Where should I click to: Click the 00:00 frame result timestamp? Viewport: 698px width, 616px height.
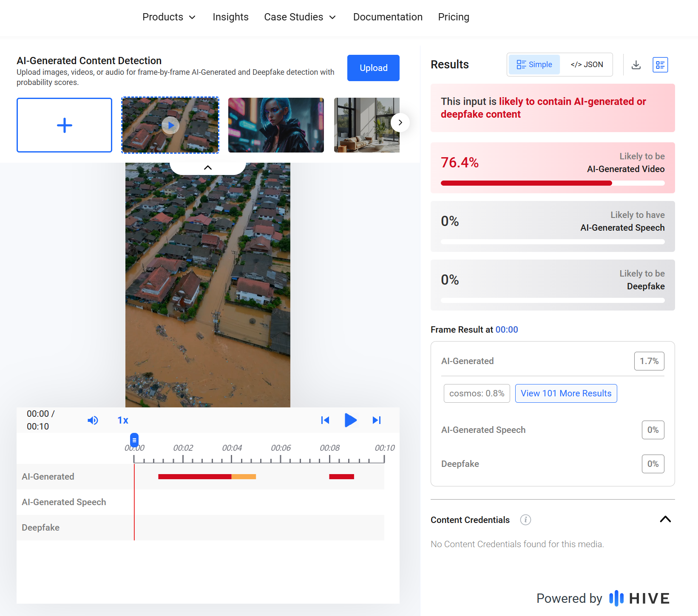[x=507, y=330]
